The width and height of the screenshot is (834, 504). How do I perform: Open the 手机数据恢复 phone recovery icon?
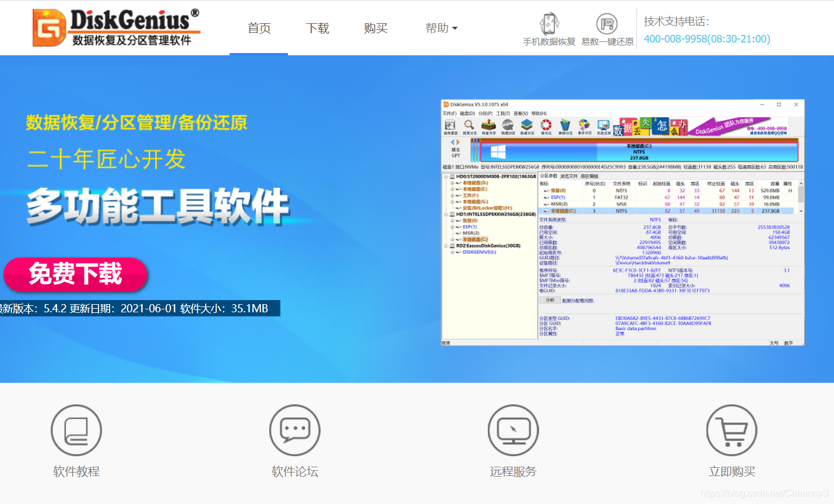click(x=549, y=24)
